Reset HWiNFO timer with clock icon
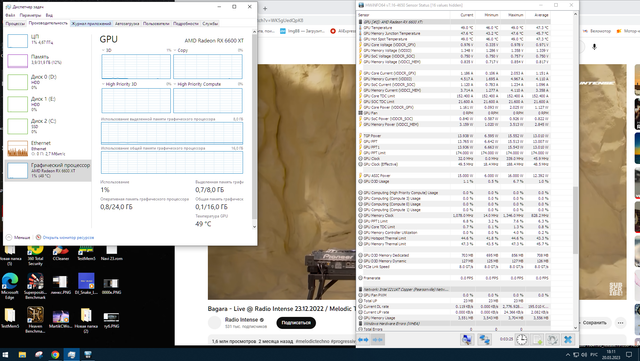Screen dimensions: 640x361 pos(521,340)
